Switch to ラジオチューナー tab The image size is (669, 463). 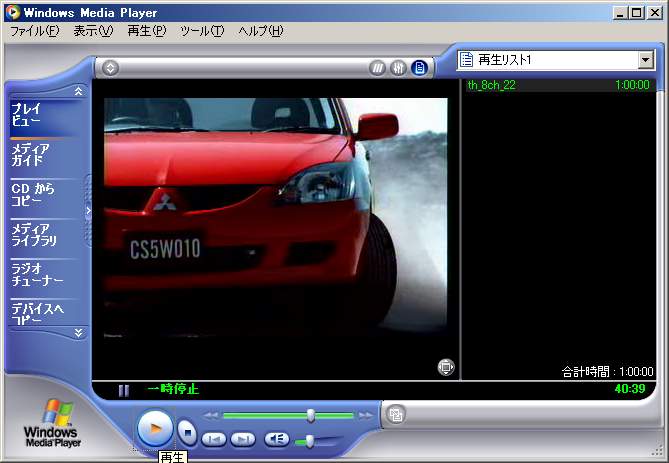pos(44,274)
